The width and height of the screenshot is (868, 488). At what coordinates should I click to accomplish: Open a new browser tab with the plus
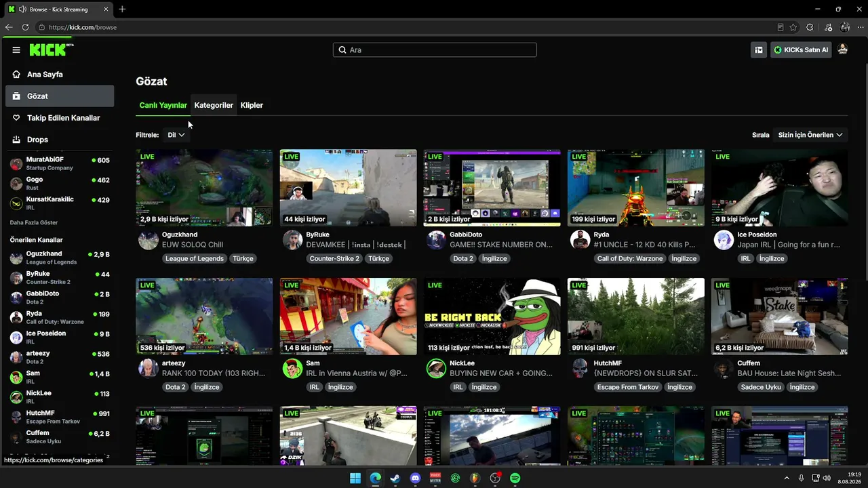point(122,9)
